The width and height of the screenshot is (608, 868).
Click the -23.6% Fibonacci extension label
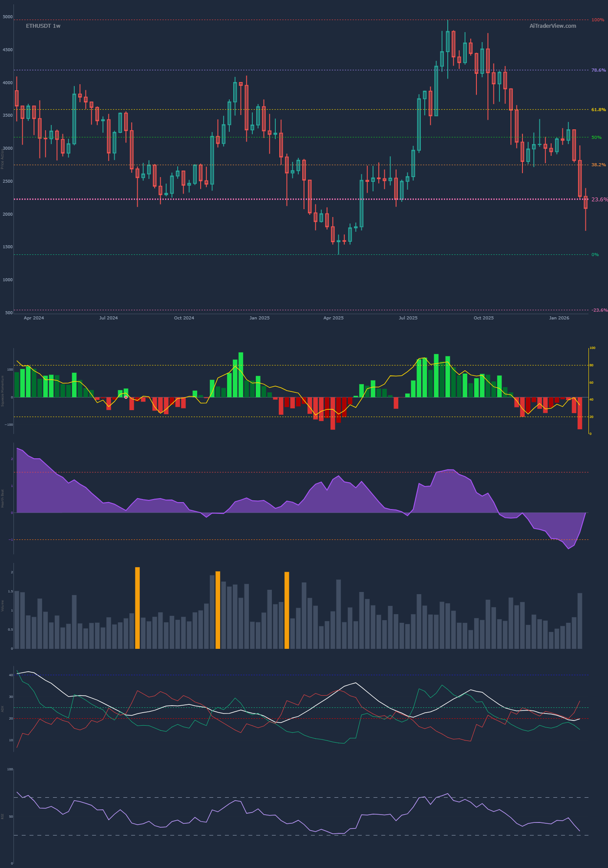[x=599, y=310]
